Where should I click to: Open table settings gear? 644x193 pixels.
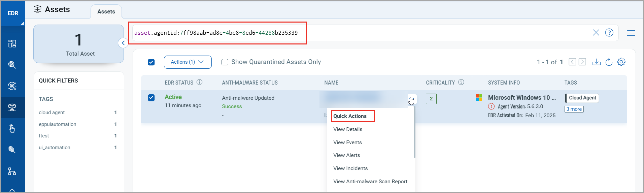pos(621,62)
